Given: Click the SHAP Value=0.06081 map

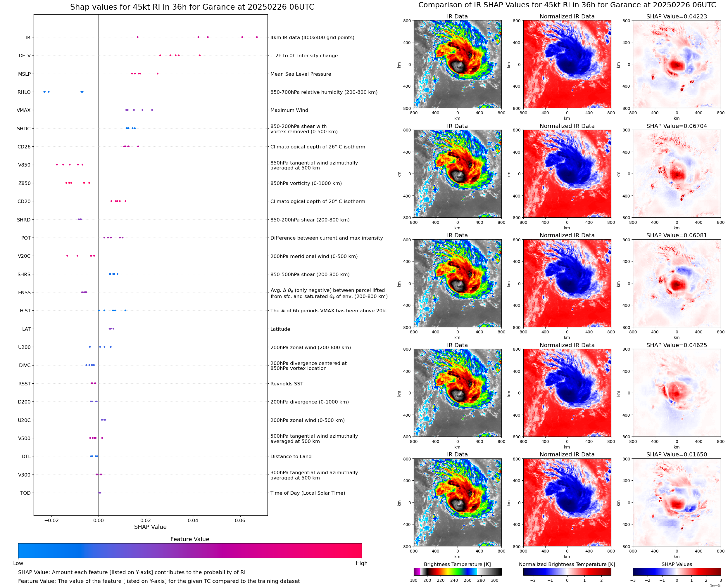Looking at the screenshot, I should pyautogui.click(x=677, y=283).
